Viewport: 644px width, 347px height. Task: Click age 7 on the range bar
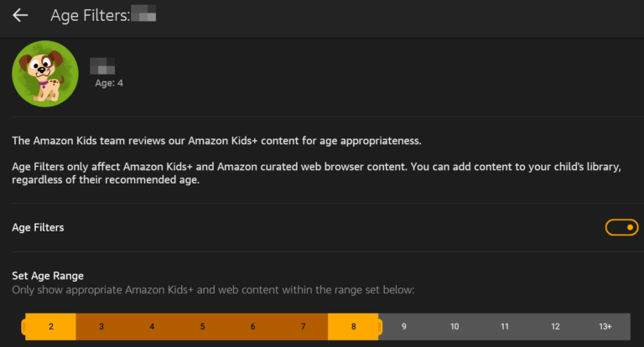(x=303, y=326)
